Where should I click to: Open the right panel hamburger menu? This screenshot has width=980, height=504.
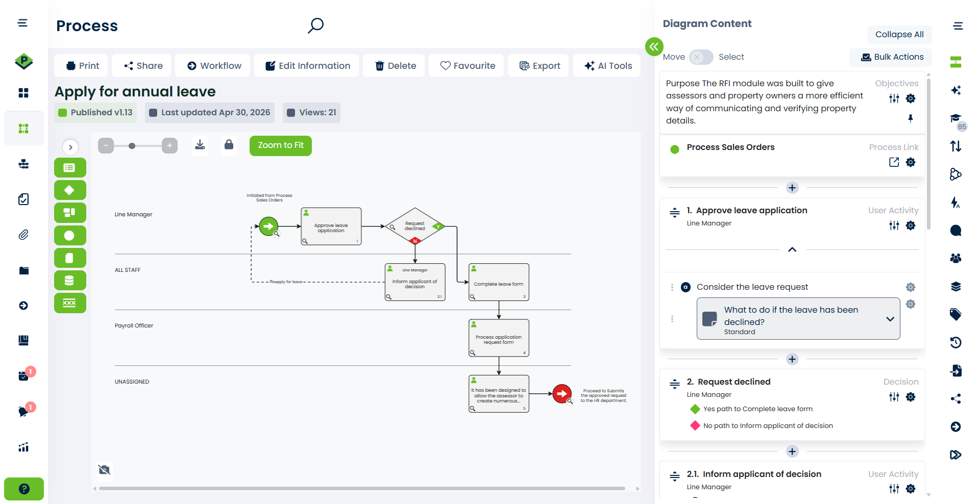click(x=958, y=26)
